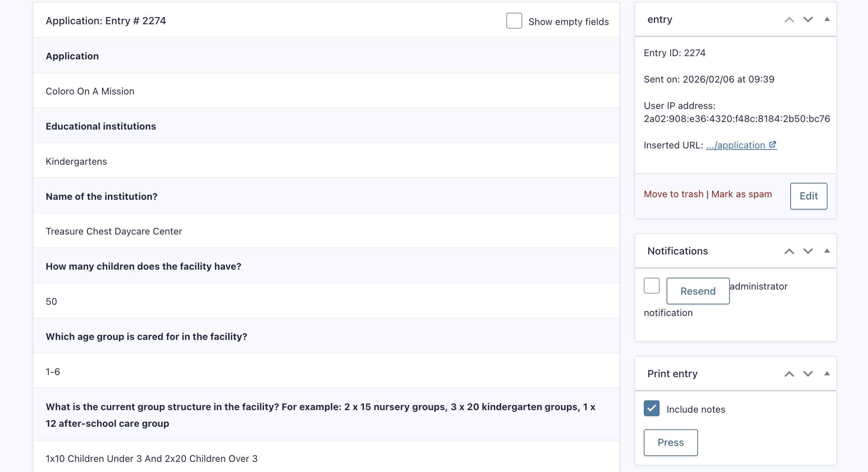The height and width of the screenshot is (472, 868).
Task: Move the Notifications panel up
Action: coord(789,251)
